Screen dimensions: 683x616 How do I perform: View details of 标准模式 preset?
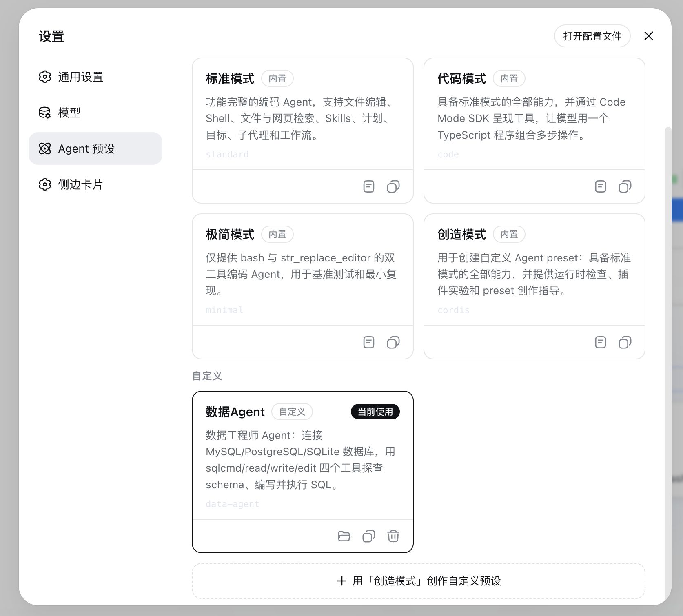[x=369, y=186]
